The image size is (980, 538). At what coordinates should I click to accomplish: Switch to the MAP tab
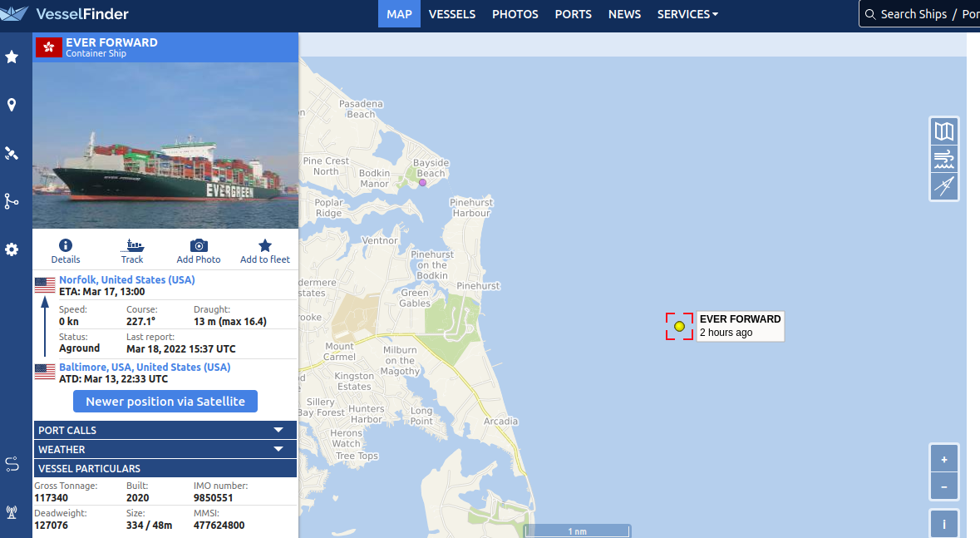tap(399, 14)
